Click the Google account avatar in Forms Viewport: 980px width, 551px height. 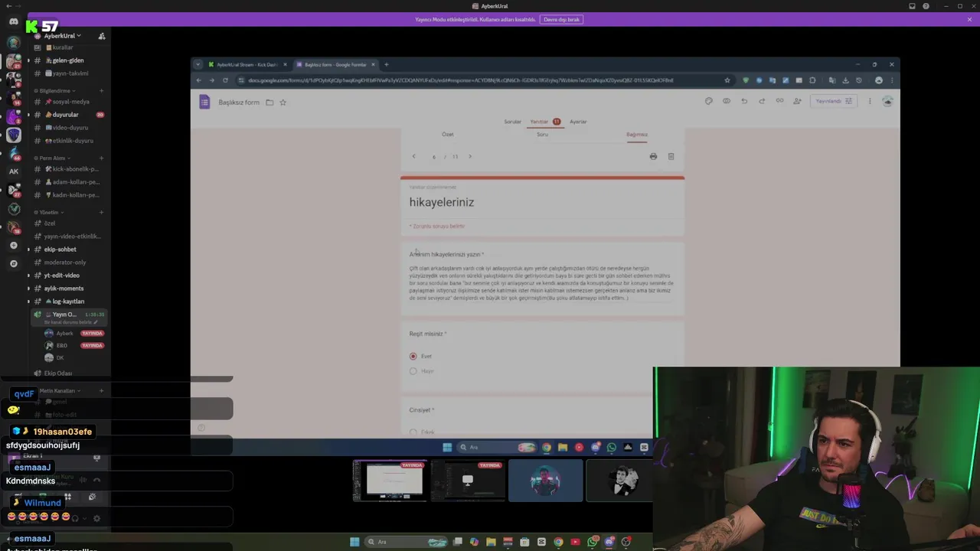pos(887,101)
